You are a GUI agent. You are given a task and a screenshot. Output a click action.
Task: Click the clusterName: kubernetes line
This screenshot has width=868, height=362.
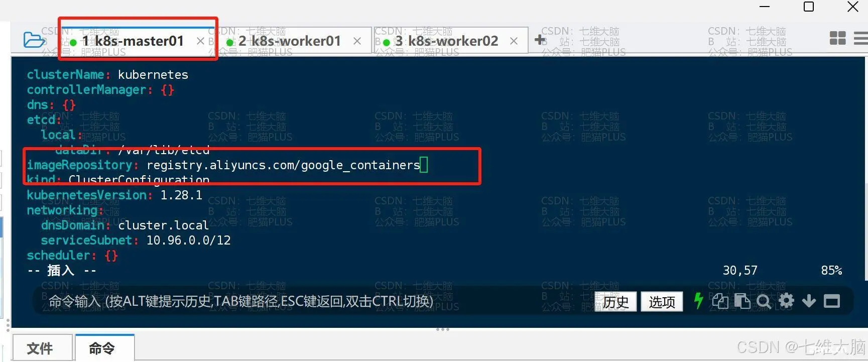click(x=107, y=75)
